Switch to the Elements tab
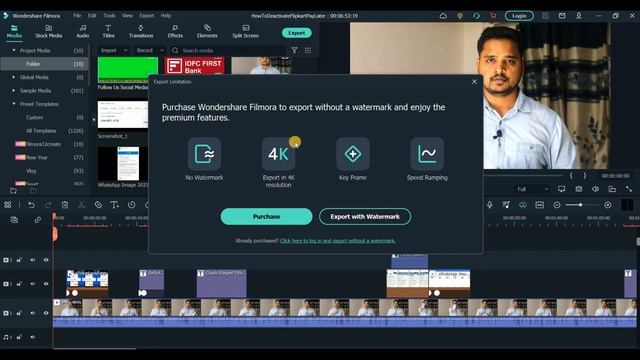Viewport: 640px width, 360px height. tap(207, 31)
